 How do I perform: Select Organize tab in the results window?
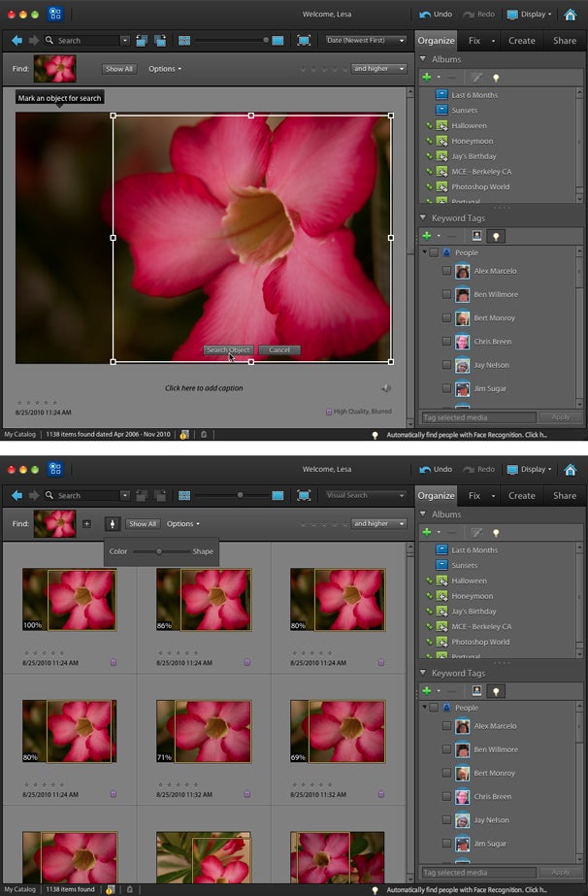tap(436, 495)
